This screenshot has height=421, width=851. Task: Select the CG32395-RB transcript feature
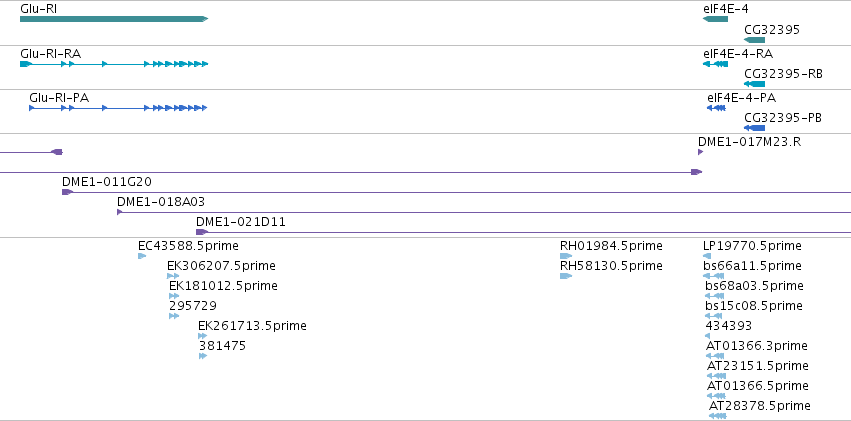pos(755,84)
